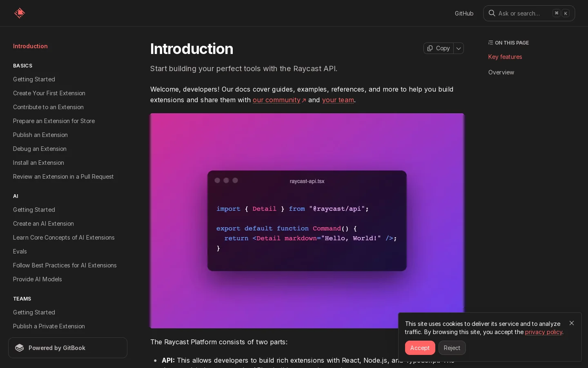588x368 pixels.
Task: Open Getting Started under AI
Action: pos(34,210)
